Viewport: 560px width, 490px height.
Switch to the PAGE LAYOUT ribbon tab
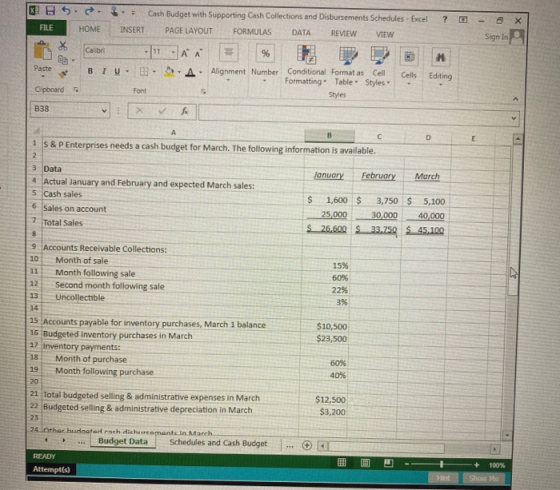click(189, 31)
